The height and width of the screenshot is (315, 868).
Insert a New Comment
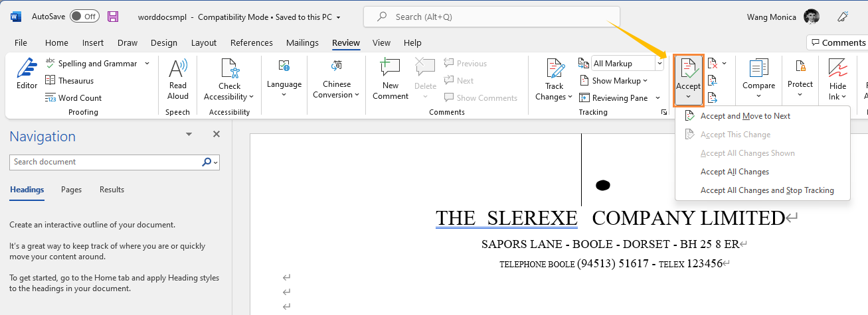(391, 79)
